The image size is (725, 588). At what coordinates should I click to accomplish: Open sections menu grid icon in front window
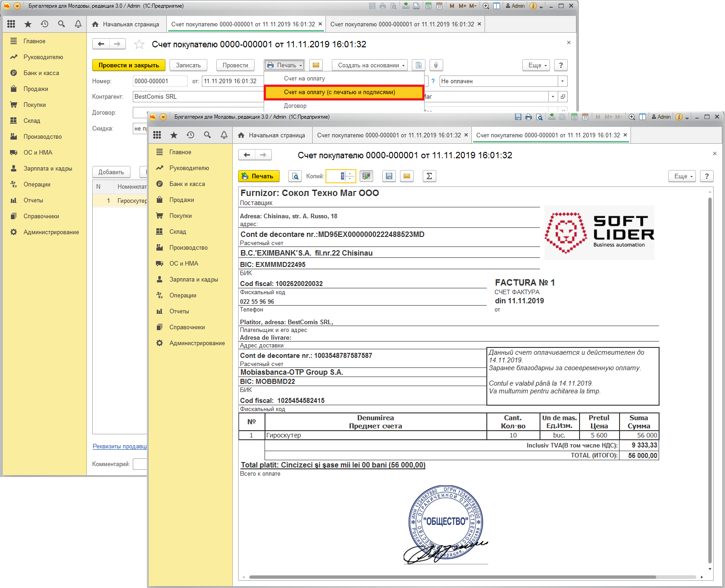pyautogui.click(x=157, y=135)
